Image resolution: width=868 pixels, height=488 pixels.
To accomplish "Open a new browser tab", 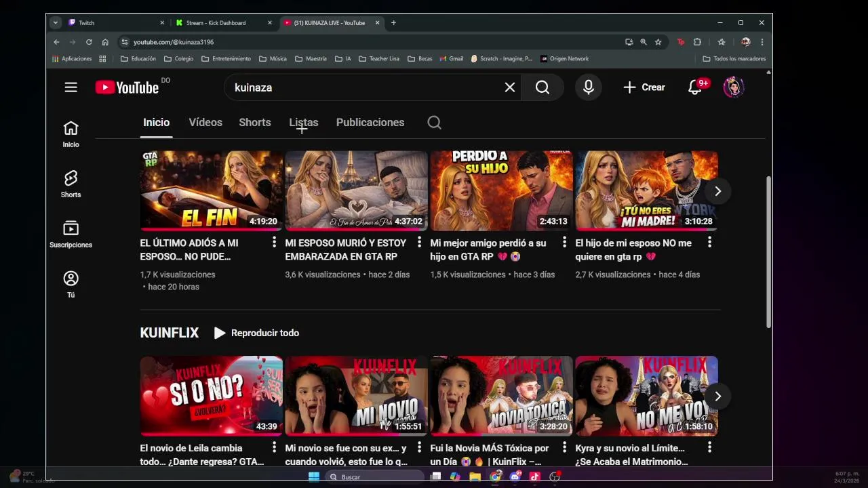I will (x=393, y=22).
